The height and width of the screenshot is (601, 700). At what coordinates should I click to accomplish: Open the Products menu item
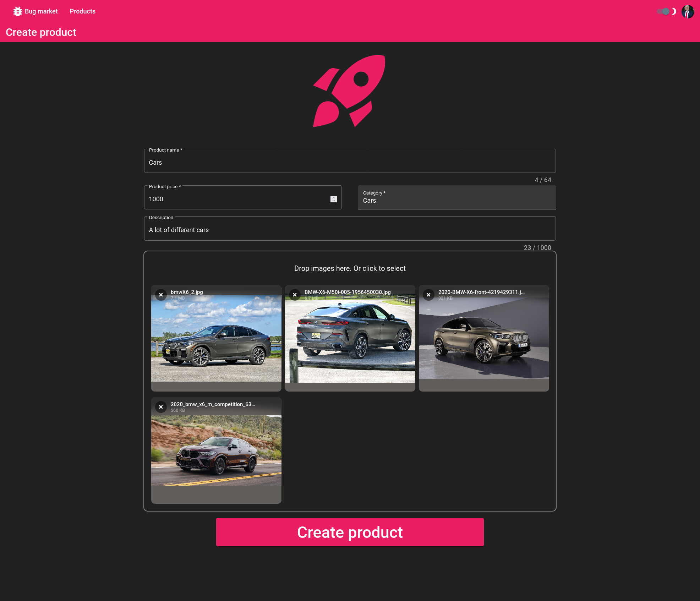[82, 11]
